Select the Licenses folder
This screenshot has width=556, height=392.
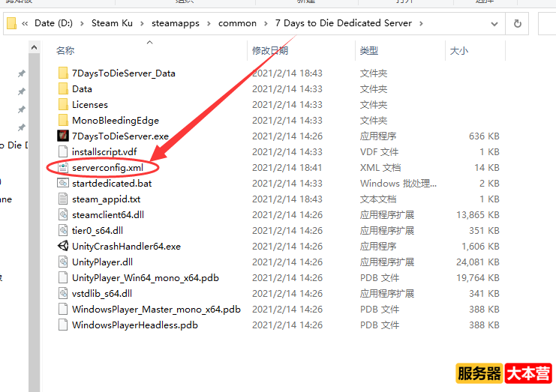point(89,105)
